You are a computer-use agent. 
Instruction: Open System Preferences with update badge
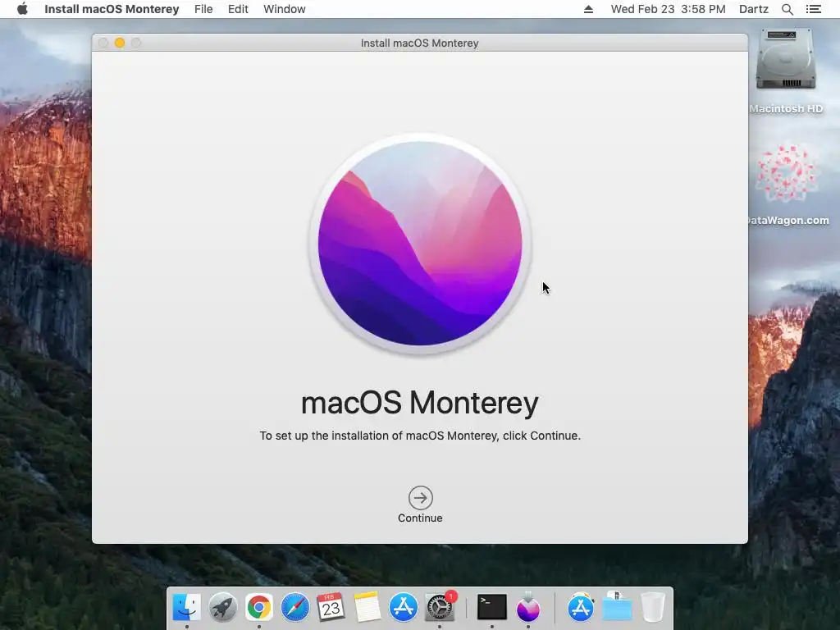[x=440, y=608]
